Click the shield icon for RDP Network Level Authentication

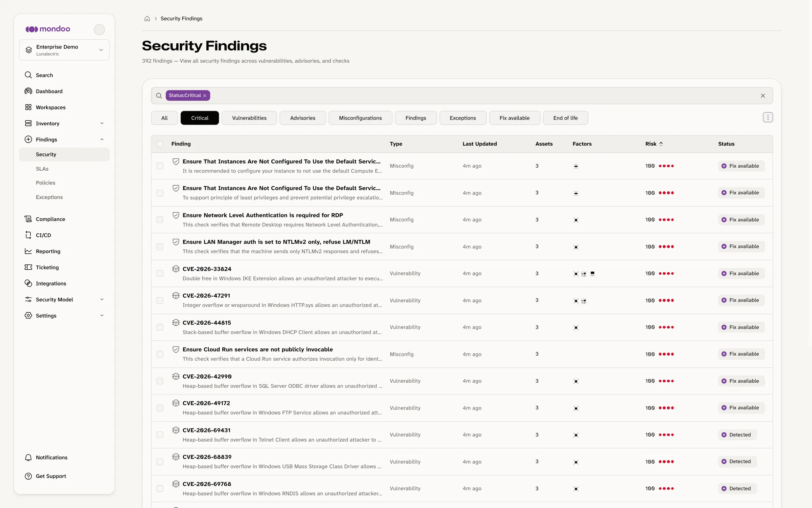coord(176,215)
